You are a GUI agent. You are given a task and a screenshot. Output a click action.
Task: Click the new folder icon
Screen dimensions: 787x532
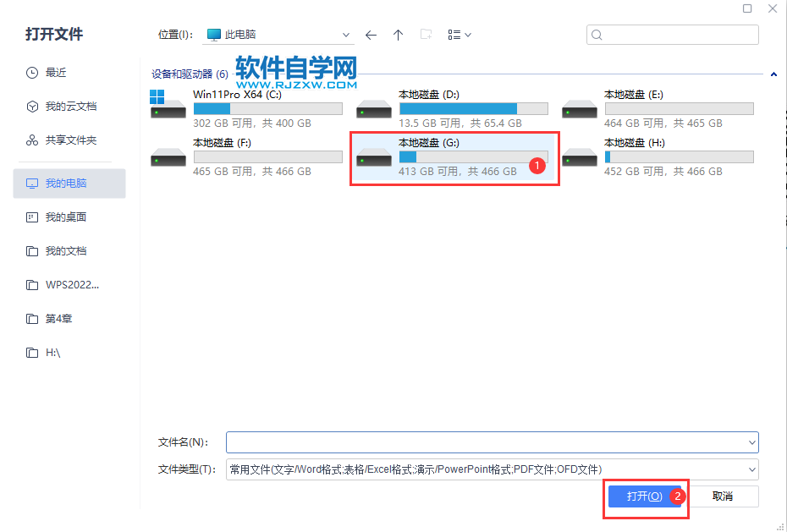point(427,34)
